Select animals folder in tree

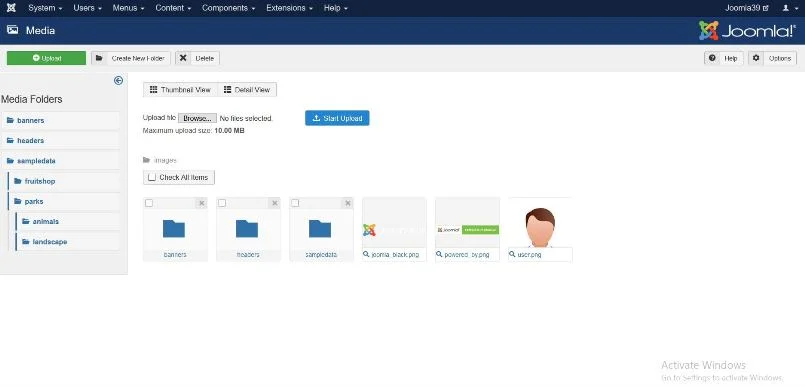(x=68, y=222)
